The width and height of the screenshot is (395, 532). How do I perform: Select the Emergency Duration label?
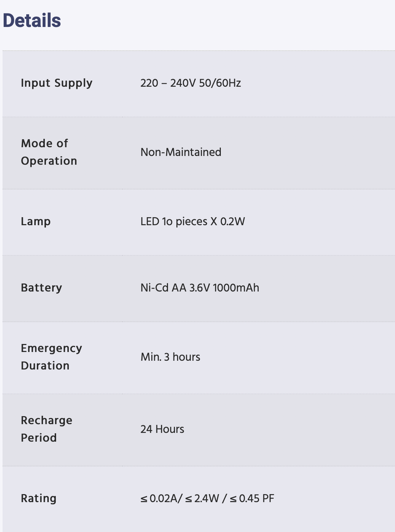click(51, 357)
